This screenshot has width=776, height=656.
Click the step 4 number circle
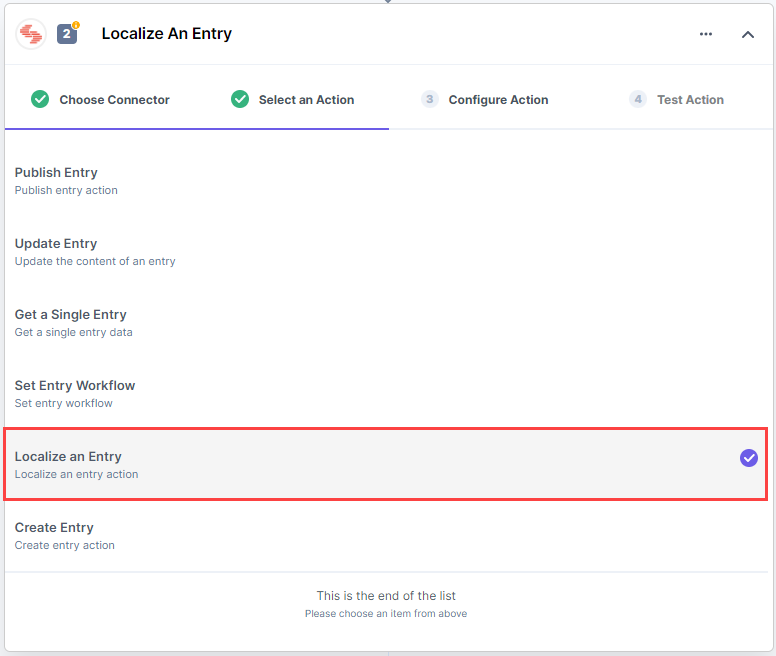[638, 99]
